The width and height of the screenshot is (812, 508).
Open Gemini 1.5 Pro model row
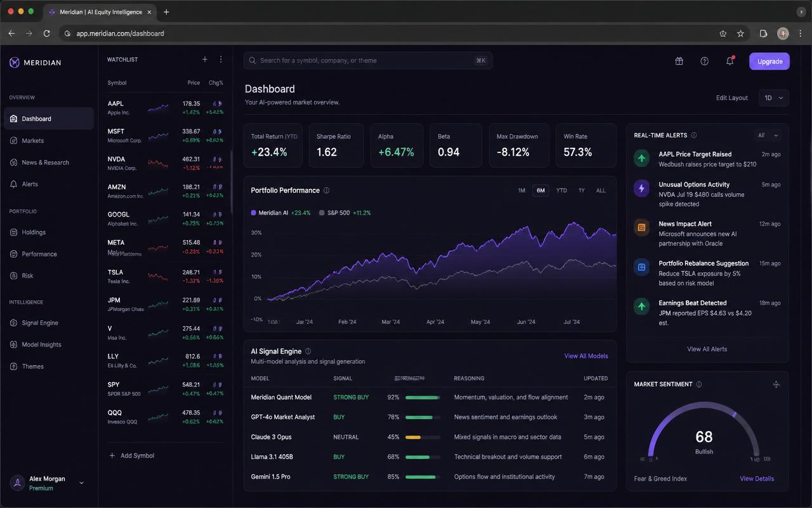[x=429, y=477]
